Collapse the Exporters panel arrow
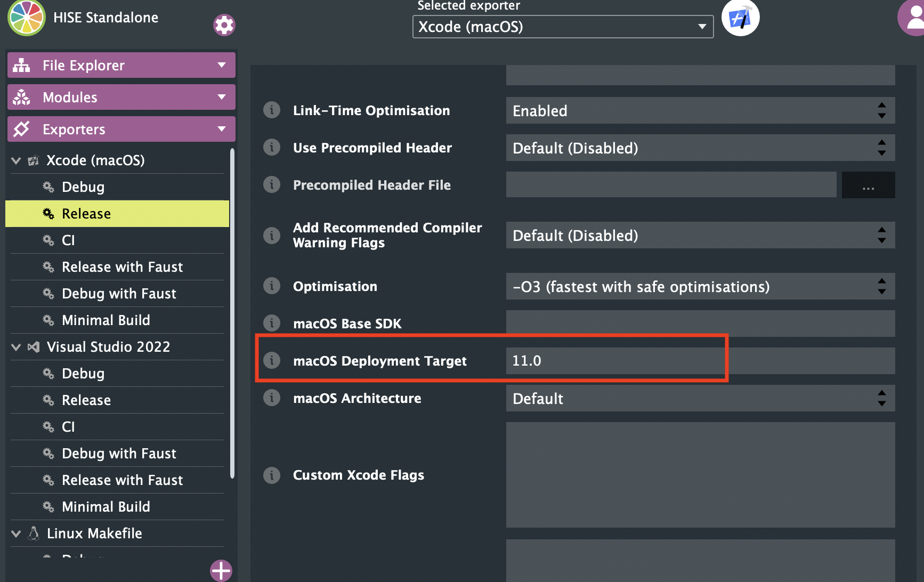 (x=222, y=129)
